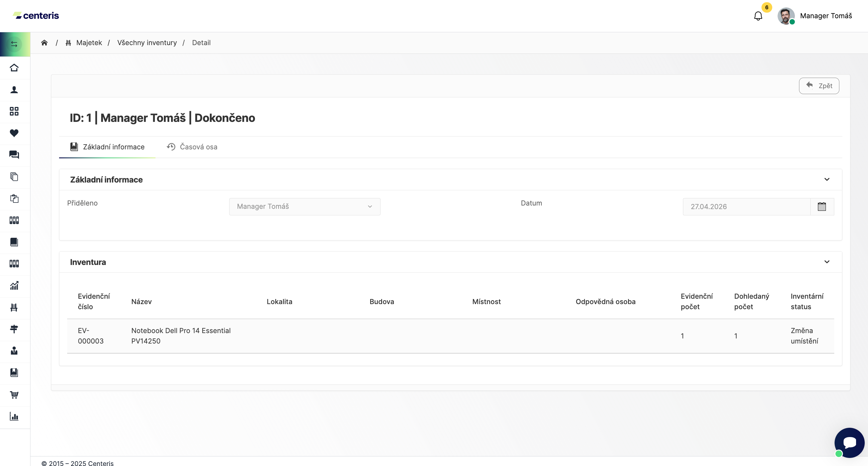The width and height of the screenshot is (868, 466).
Task: Open the bar chart sidebar icon
Action: (14, 416)
